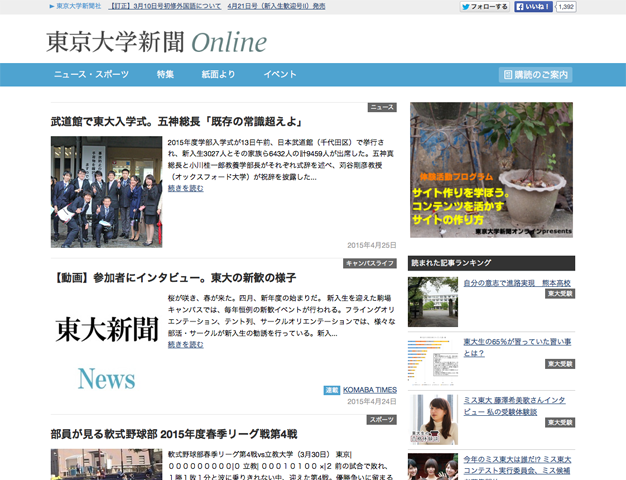Open the ミス東大 藤澤希美歌さんインタビュー link
The image size is (626, 480).
514,406
